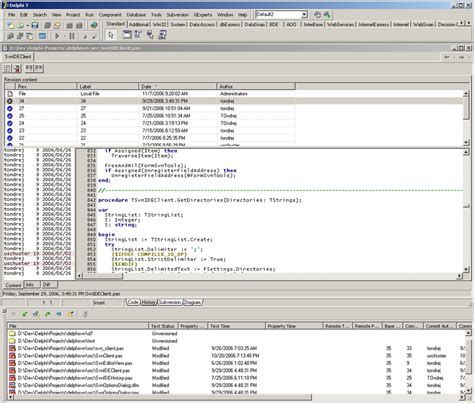Screen dimensions: 474x403
Task: Click the Toggle form/unit toolbar icon
Action: 30,36
